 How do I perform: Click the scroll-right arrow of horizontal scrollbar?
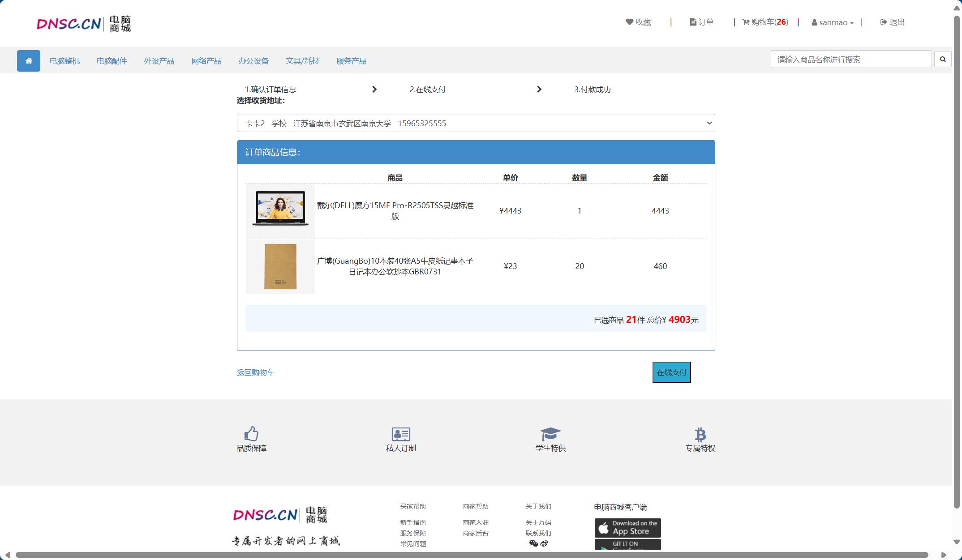[x=944, y=555]
